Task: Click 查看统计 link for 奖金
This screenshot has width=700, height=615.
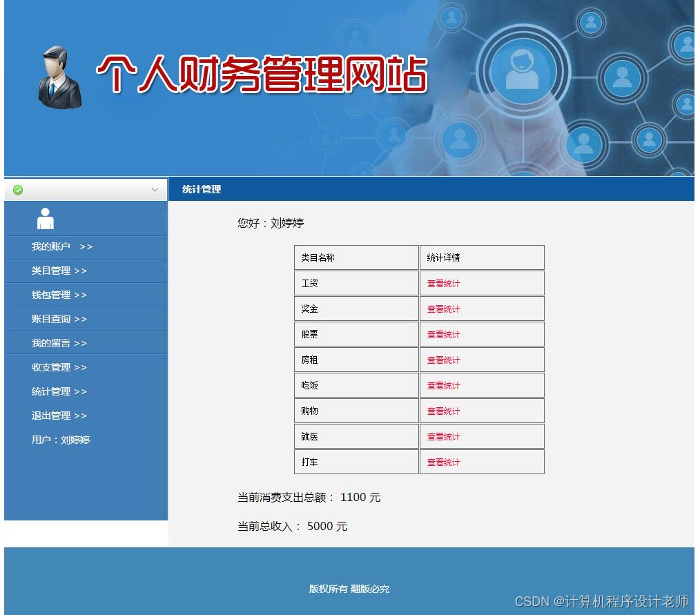Action: 443,309
